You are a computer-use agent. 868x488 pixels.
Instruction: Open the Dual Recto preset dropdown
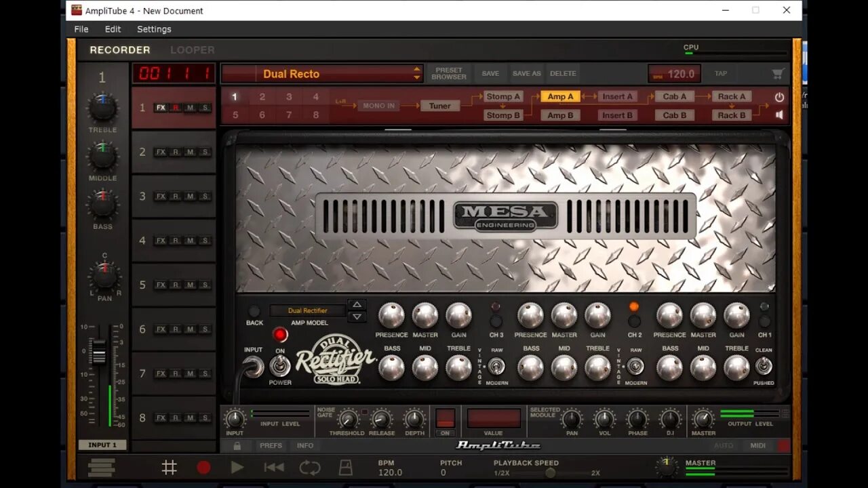tap(321, 73)
